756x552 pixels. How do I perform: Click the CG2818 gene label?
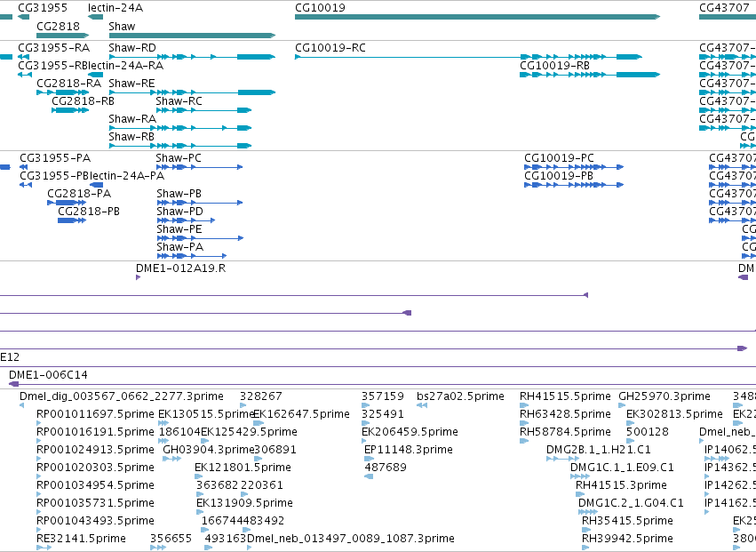click(58, 27)
